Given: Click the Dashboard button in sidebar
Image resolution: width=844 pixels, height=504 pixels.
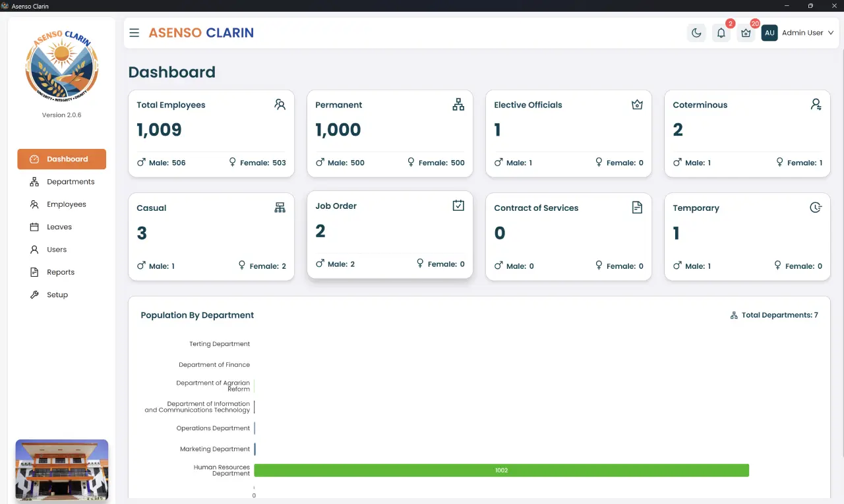Looking at the screenshot, I should pos(62,159).
